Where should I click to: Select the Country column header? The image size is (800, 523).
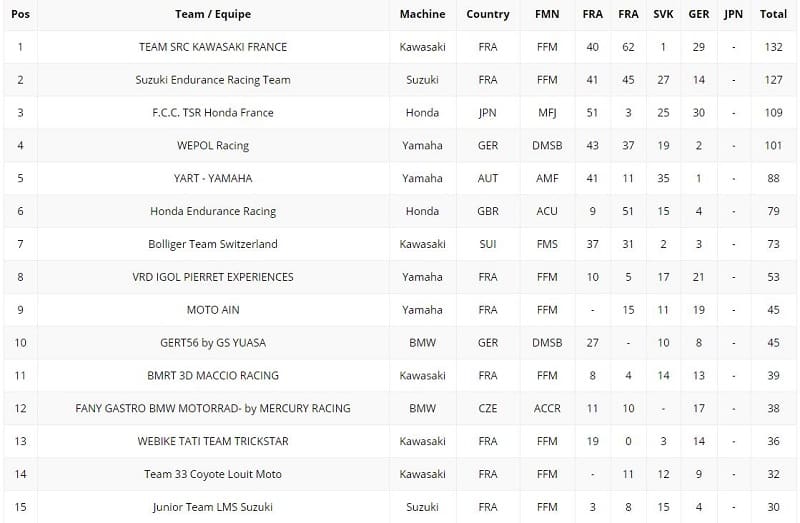487,14
